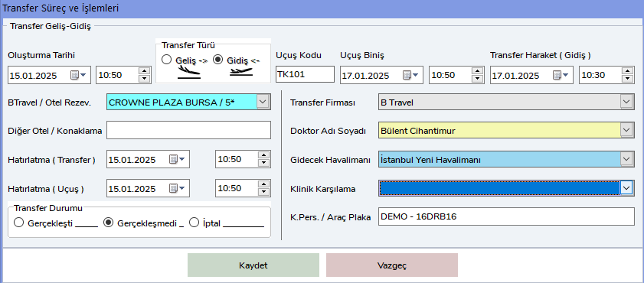Viewport: 644px width, 283px height.
Task: Click the landing airplane icon under Geliş
Action: pos(189,73)
